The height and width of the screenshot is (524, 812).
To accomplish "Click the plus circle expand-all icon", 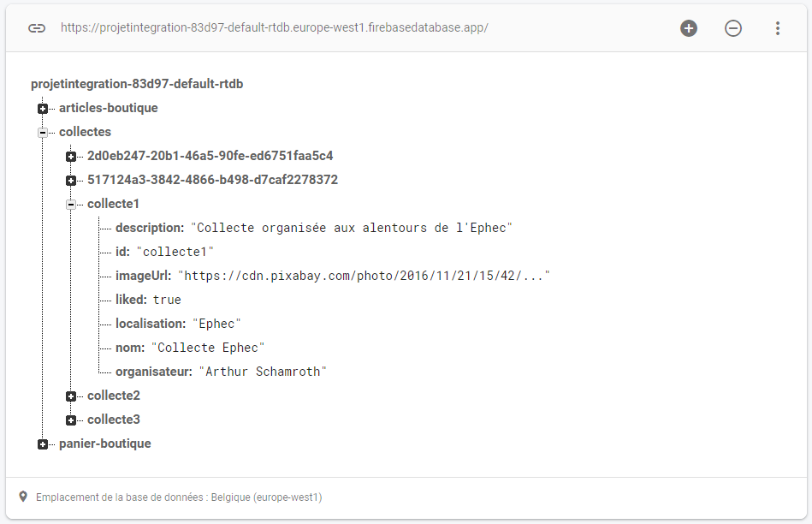I will pos(688,28).
